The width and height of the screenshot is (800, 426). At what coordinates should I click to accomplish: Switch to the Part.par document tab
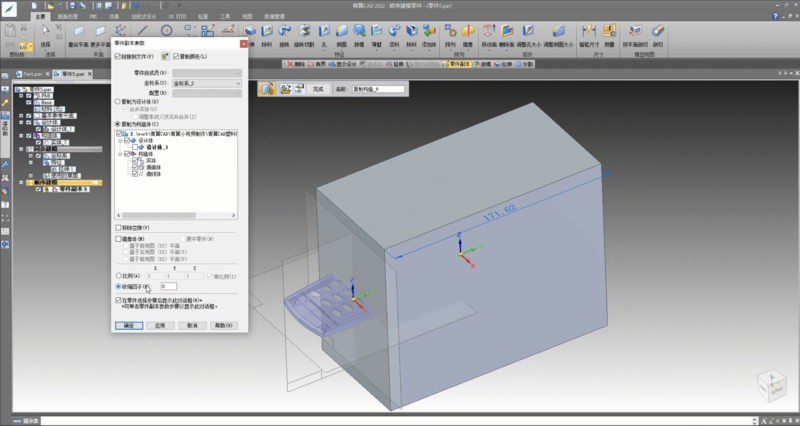click(x=33, y=74)
